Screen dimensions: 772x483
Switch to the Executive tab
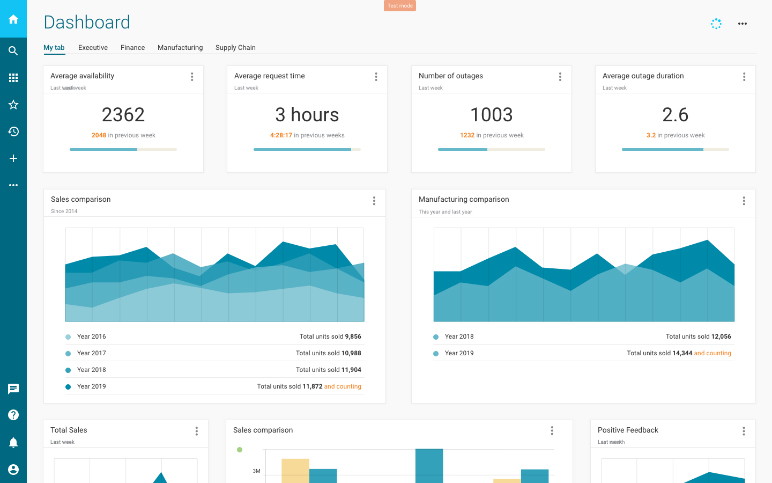click(93, 47)
